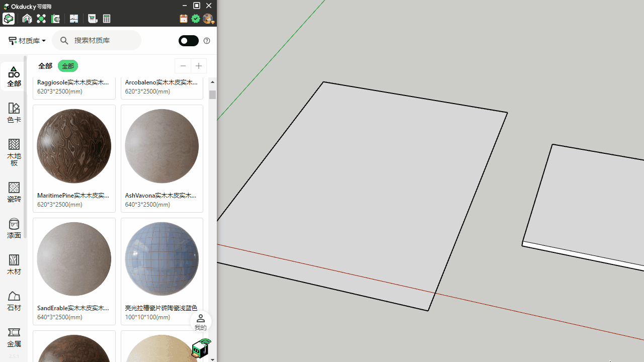Click the puzzle piece toolbar icon

coord(74,19)
